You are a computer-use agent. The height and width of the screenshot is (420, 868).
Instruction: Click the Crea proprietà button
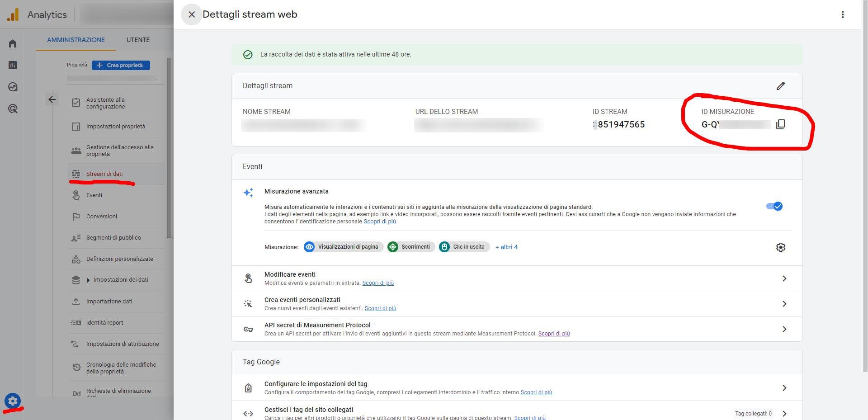pos(121,65)
